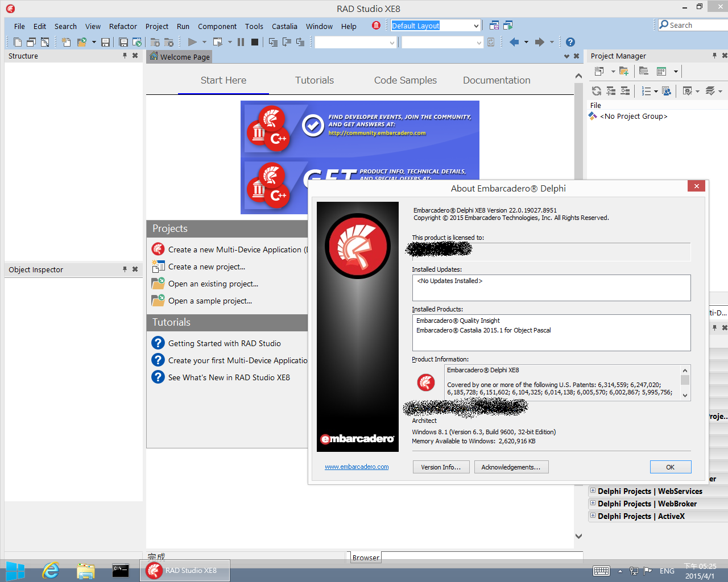Click the Browser tab at the bottom
Image resolution: width=728 pixels, height=582 pixels.
point(365,558)
